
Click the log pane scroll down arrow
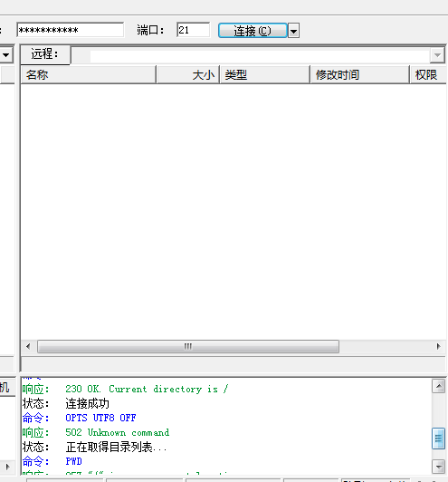pos(438,467)
